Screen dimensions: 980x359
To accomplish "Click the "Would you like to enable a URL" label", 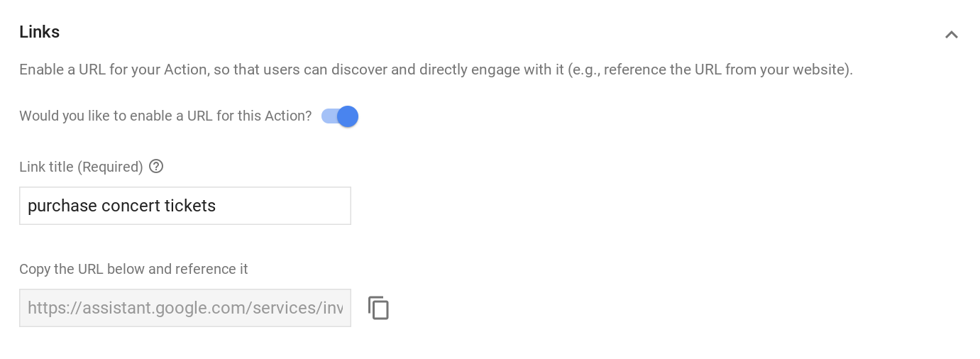I will tap(165, 116).
